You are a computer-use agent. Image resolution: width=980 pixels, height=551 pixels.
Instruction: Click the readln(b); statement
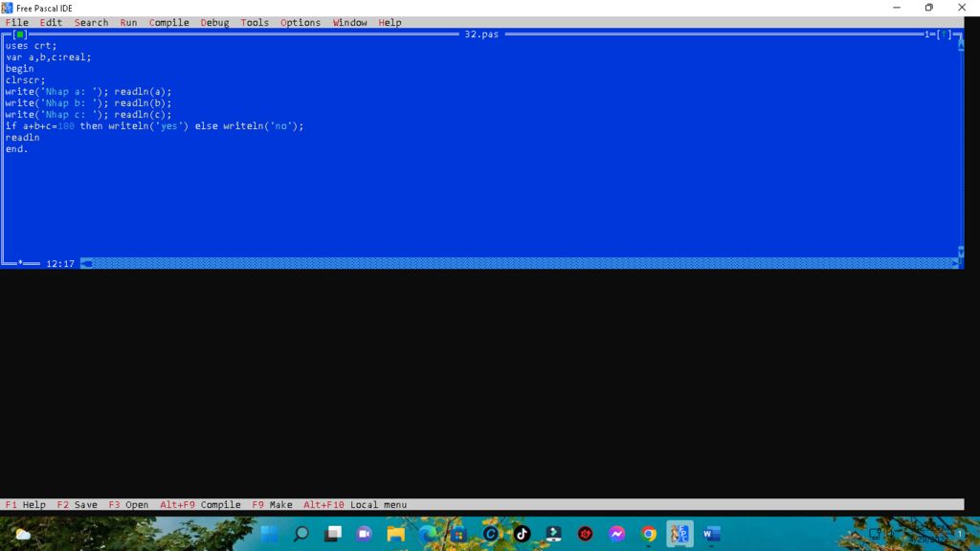[143, 103]
